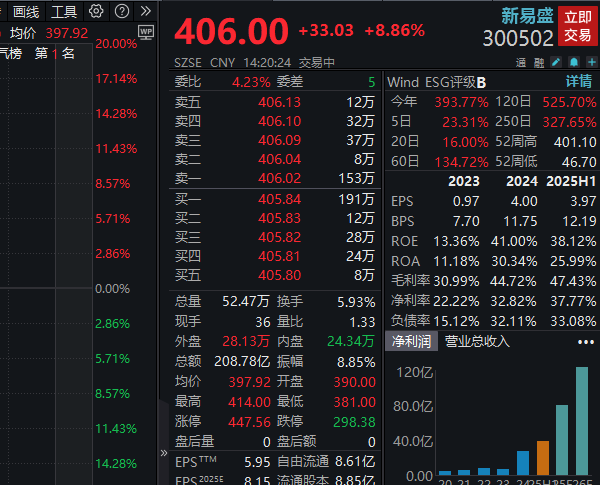The image size is (600, 485).
Task: Add stock to watchlist with the plus icon
Action: coord(590,62)
